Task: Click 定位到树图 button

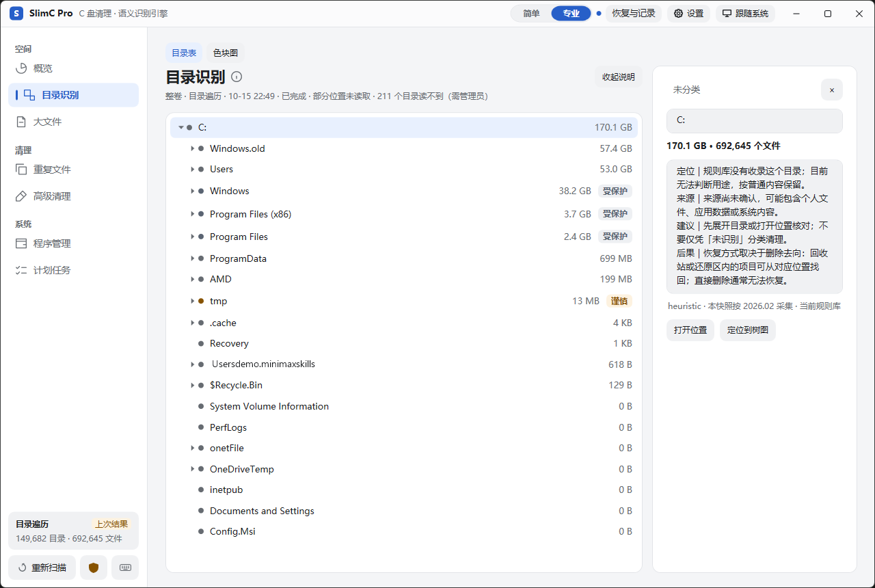Action: point(748,330)
